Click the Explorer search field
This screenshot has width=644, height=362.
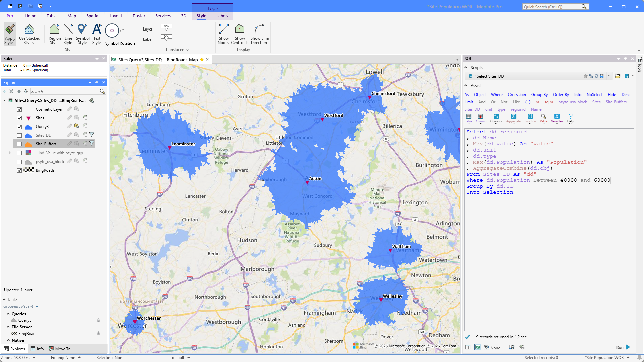pyautogui.click(x=64, y=92)
